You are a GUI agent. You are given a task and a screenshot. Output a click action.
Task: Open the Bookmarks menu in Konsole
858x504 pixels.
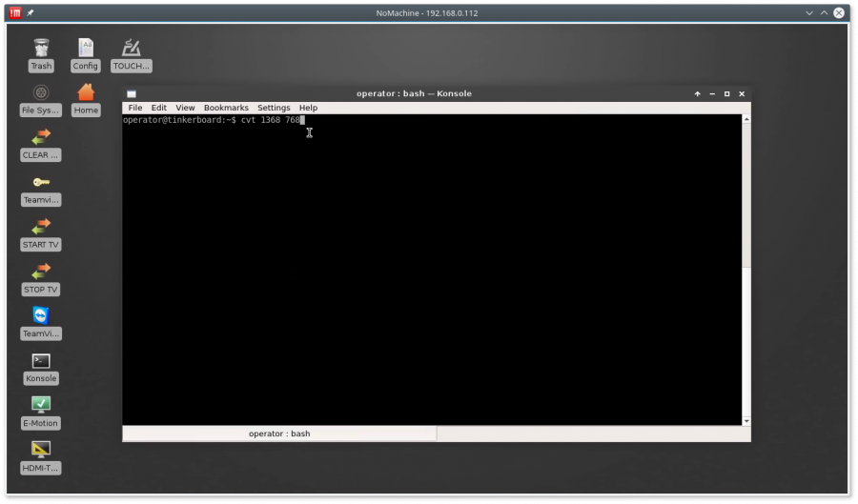[x=226, y=108]
